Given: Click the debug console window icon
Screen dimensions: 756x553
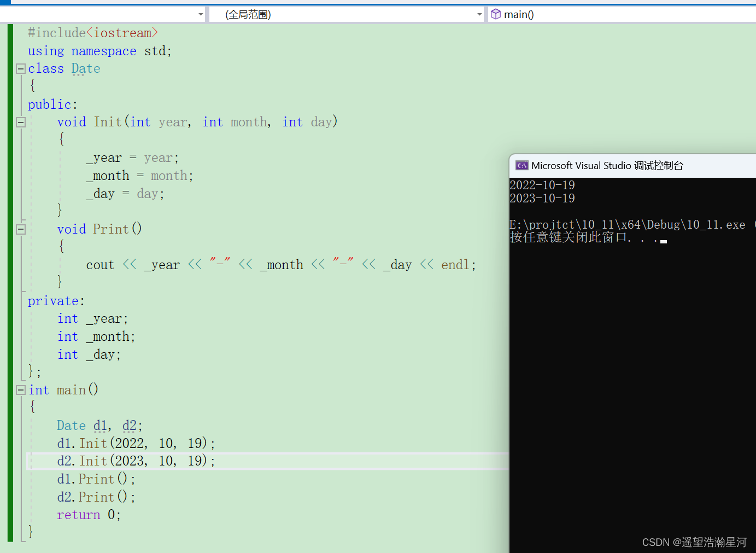Looking at the screenshot, I should (521, 165).
